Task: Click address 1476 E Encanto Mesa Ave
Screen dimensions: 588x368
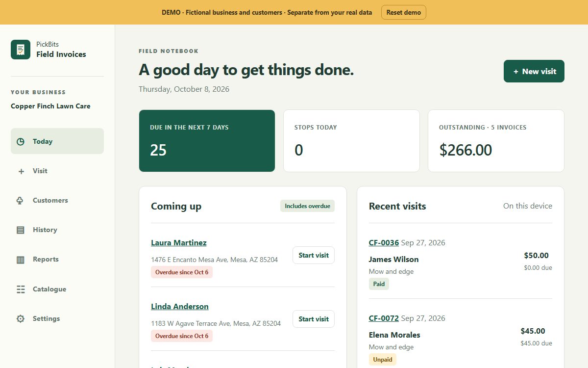Action: (x=214, y=260)
